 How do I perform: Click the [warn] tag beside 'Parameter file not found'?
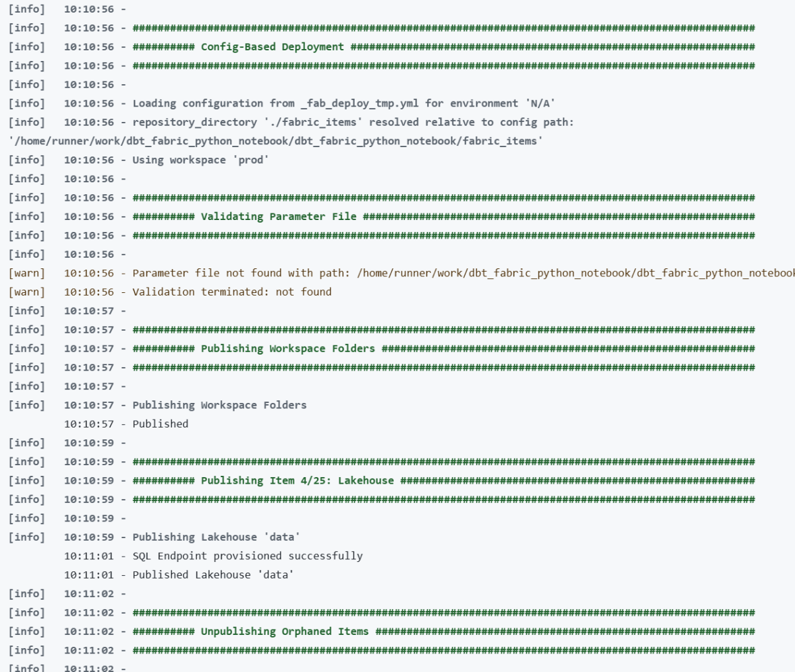point(27,273)
